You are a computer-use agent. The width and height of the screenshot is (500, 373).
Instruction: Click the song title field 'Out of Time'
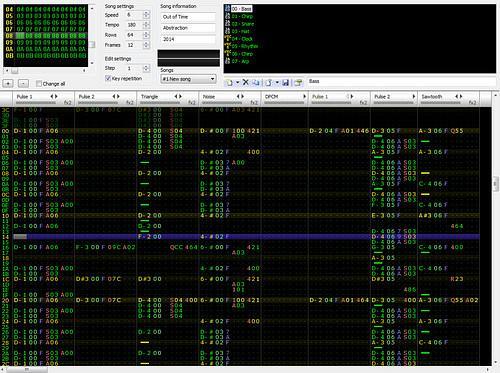[x=188, y=17]
